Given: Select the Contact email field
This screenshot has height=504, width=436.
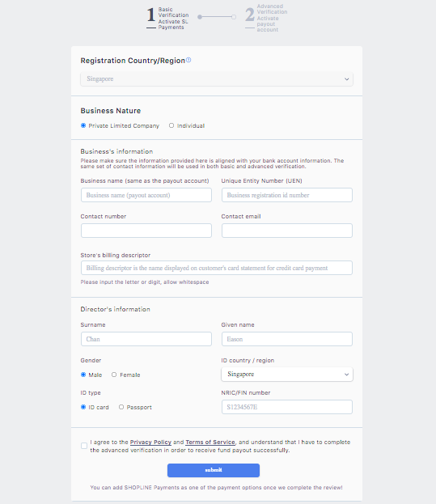Looking at the screenshot, I should tap(287, 231).
